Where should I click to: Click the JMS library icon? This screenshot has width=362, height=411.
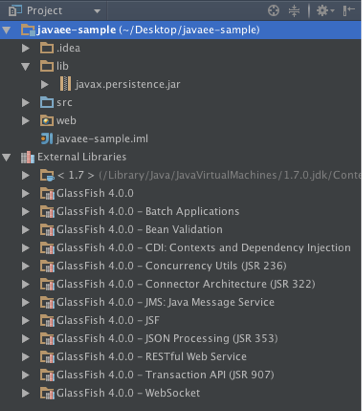[47, 302]
